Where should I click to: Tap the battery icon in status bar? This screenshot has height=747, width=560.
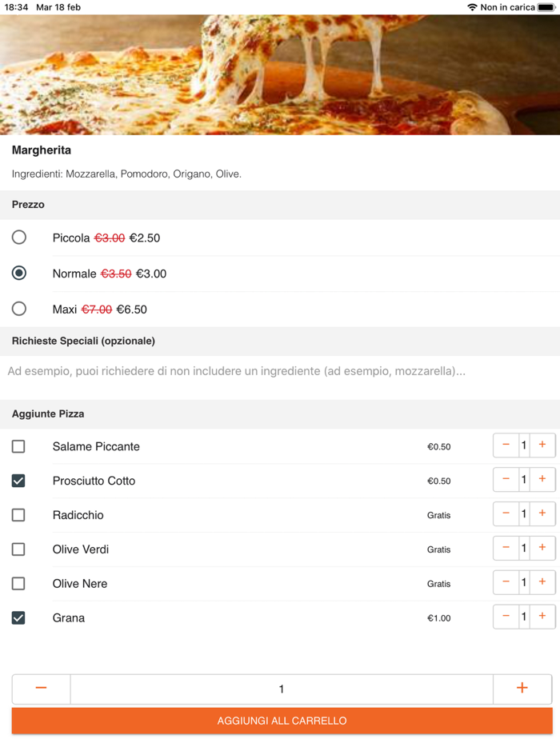pyautogui.click(x=546, y=7)
